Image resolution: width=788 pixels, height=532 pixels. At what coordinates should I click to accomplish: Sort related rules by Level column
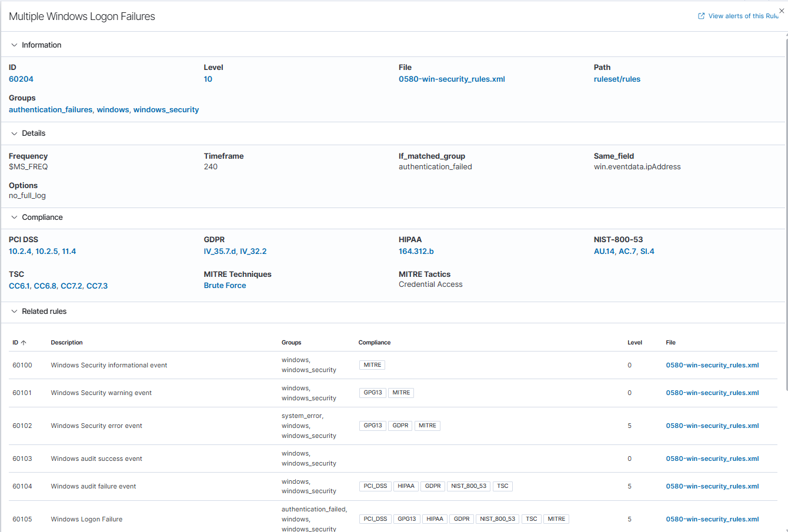click(x=635, y=343)
